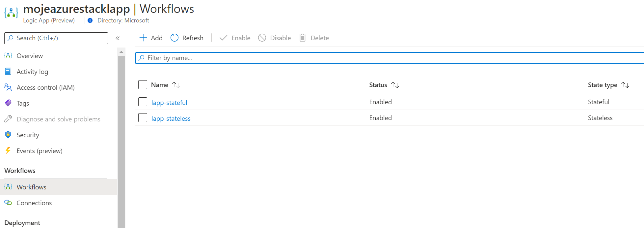Open Activity log in the sidebar
644x228 pixels.
pos(32,72)
